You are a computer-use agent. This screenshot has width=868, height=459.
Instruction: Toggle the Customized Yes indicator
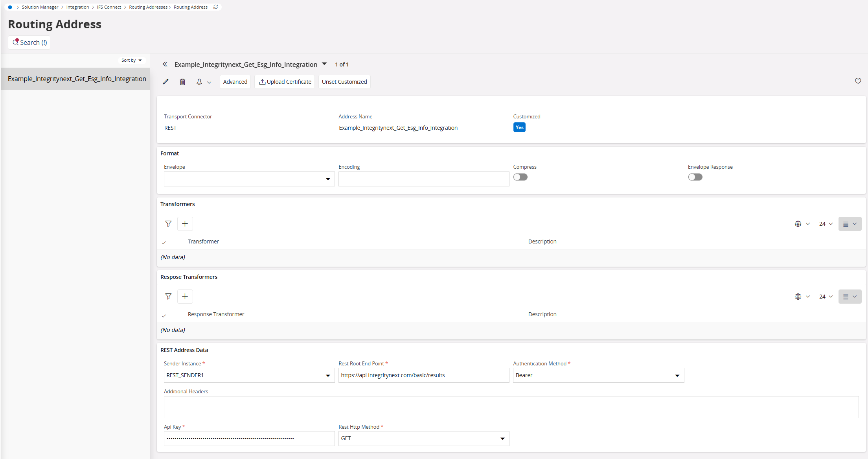pyautogui.click(x=519, y=127)
